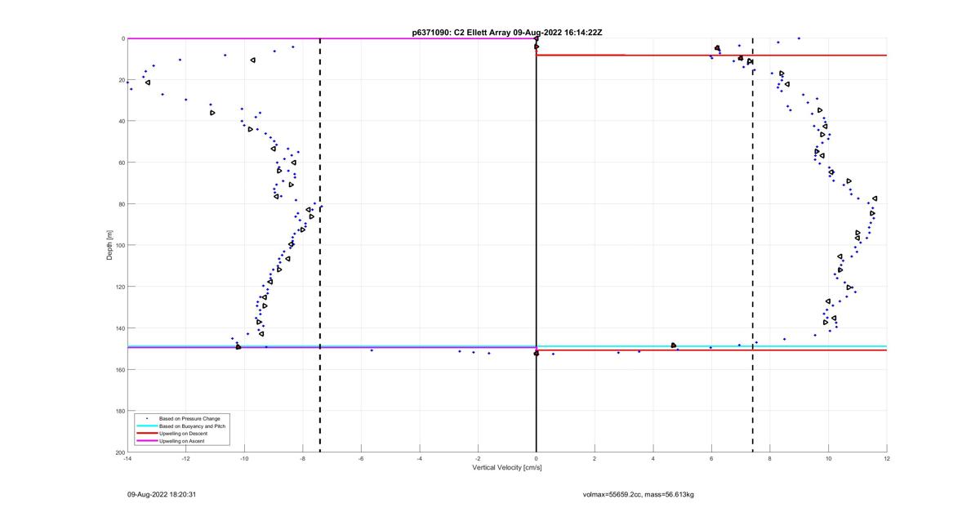Click x-axis tick label -12
This screenshot has width=980, height=508.
click(185, 458)
